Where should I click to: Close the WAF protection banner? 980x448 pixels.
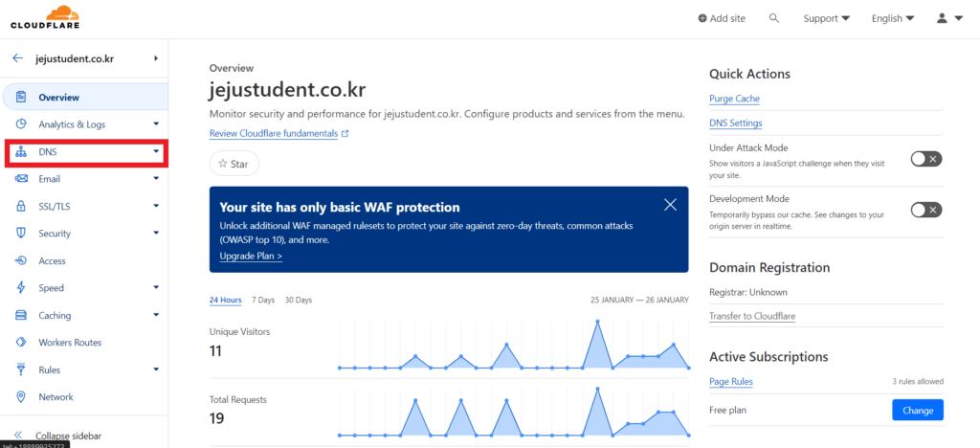tap(670, 204)
